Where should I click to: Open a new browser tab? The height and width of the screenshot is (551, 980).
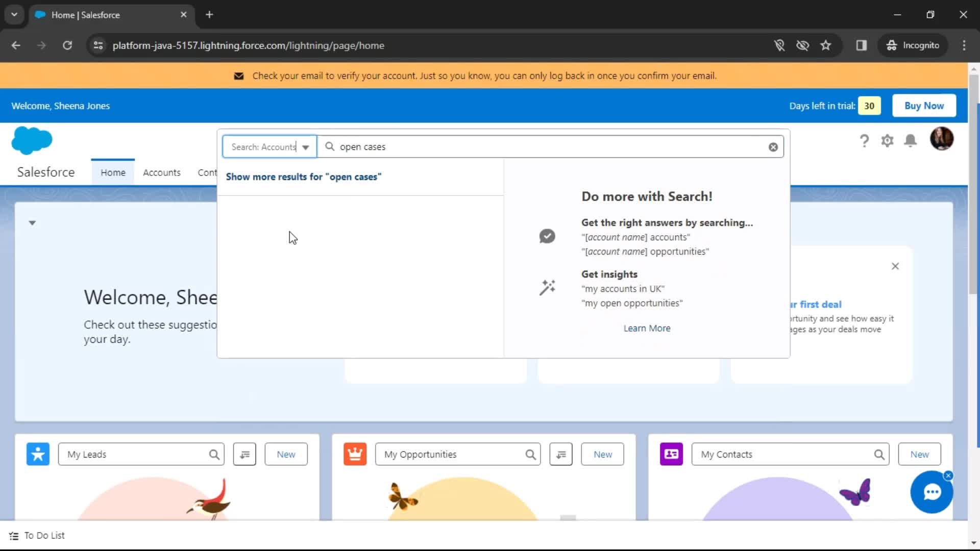[209, 15]
